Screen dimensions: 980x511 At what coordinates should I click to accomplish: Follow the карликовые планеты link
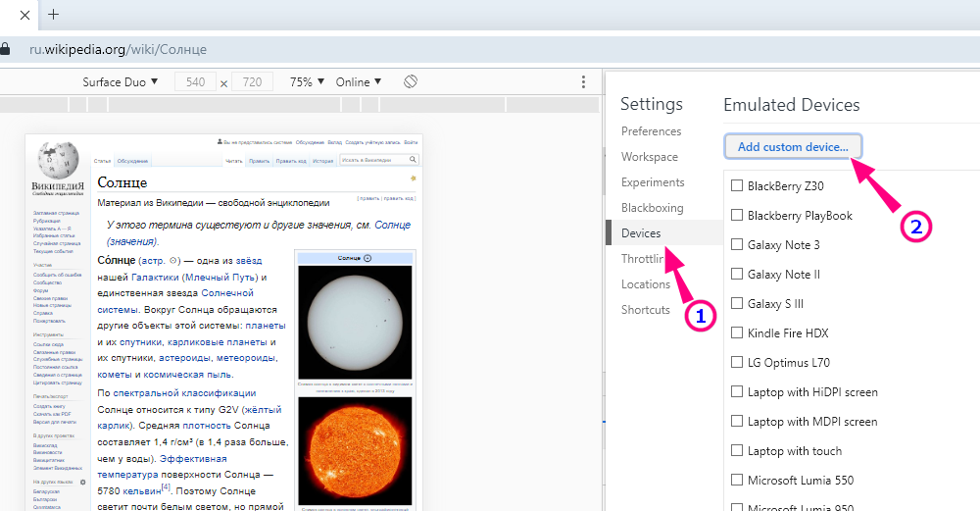click(217, 342)
